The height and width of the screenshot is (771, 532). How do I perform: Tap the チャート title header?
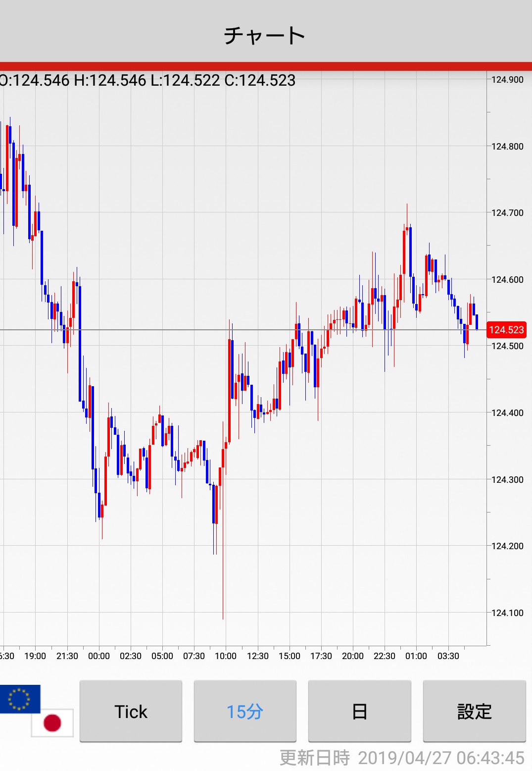265,36
